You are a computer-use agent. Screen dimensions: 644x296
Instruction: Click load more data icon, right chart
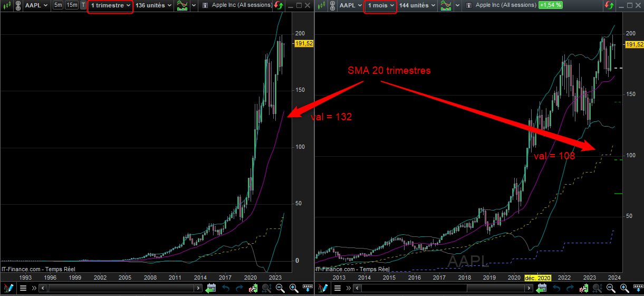pyautogui.click(x=638, y=288)
